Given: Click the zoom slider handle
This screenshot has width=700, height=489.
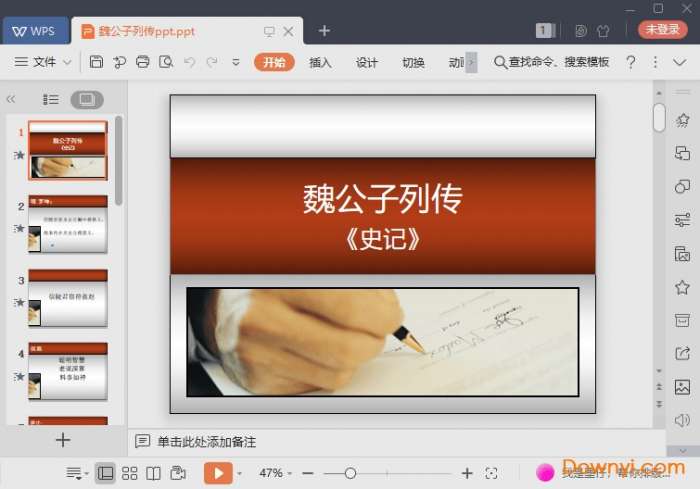Looking at the screenshot, I should pyautogui.click(x=350, y=473).
